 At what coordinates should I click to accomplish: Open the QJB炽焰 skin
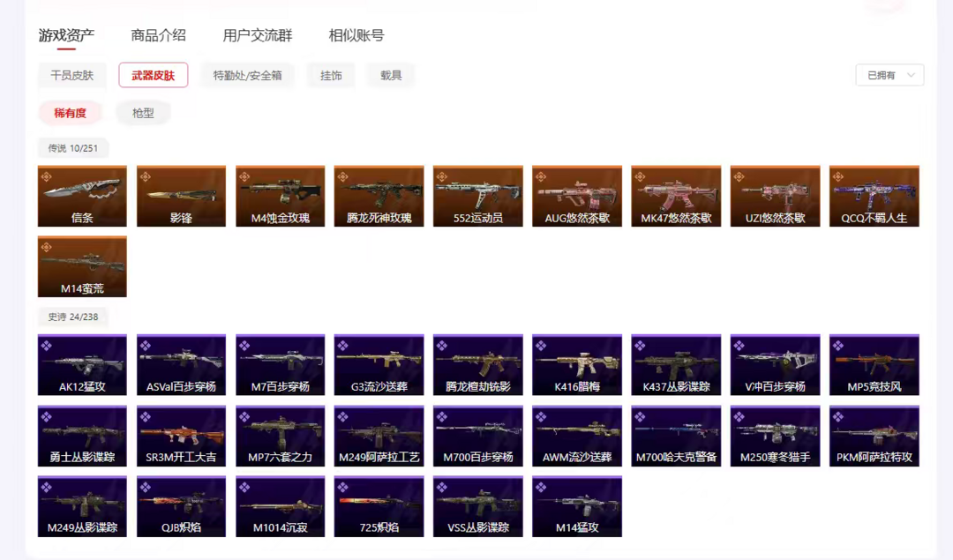(181, 506)
